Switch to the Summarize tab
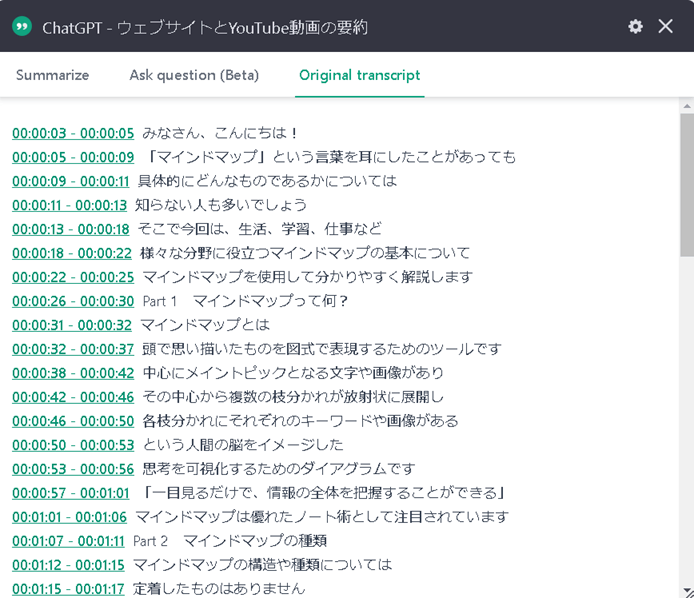This screenshot has width=694, height=598. click(x=52, y=75)
